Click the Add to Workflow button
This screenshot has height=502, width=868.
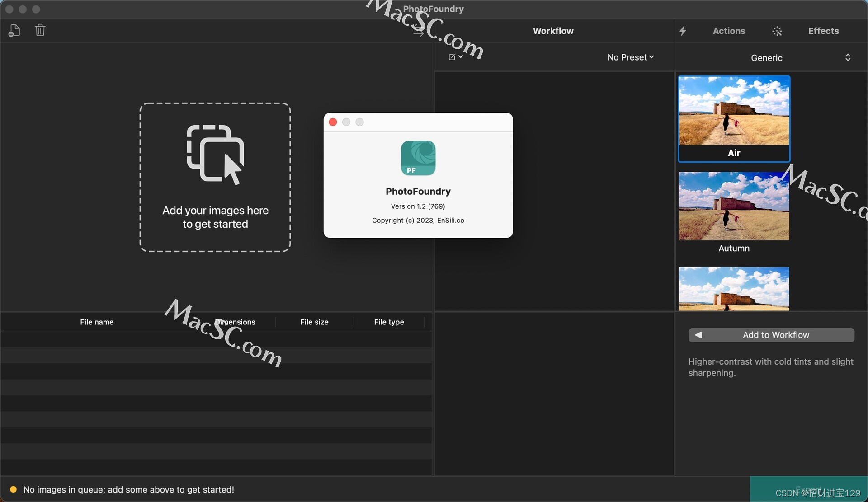coord(771,335)
